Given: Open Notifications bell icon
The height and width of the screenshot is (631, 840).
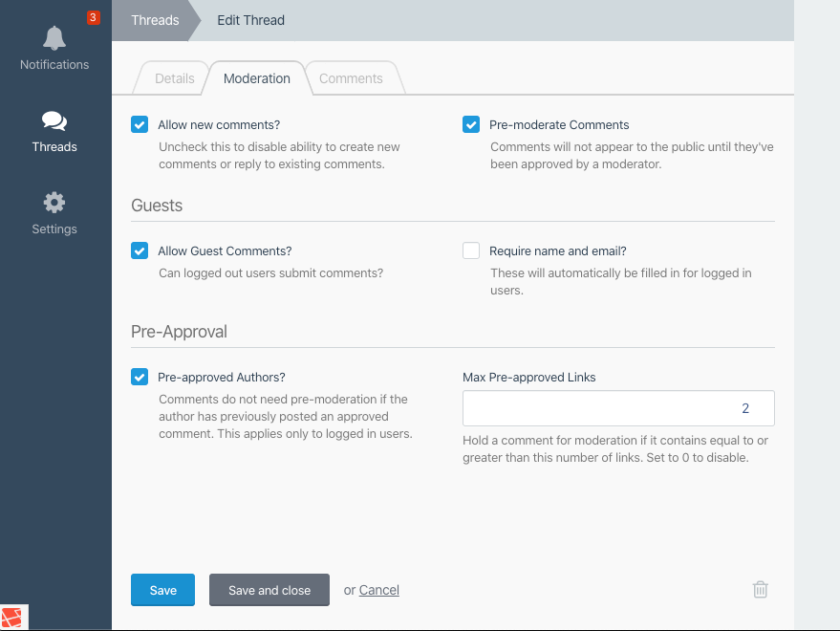Looking at the screenshot, I should point(54,38).
